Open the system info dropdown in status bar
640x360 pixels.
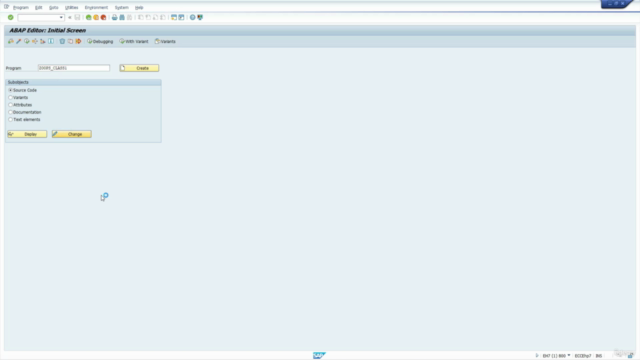(x=569, y=356)
